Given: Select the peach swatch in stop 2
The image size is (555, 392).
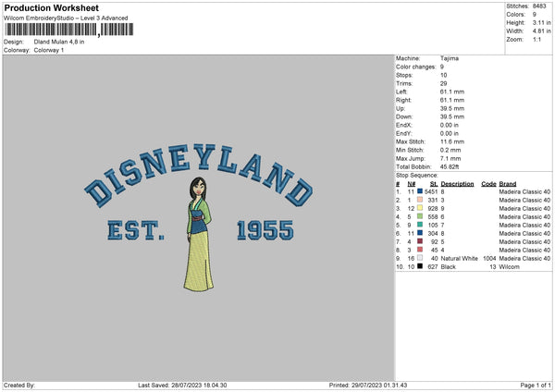Looking at the screenshot, I should pyautogui.click(x=421, y=199).
